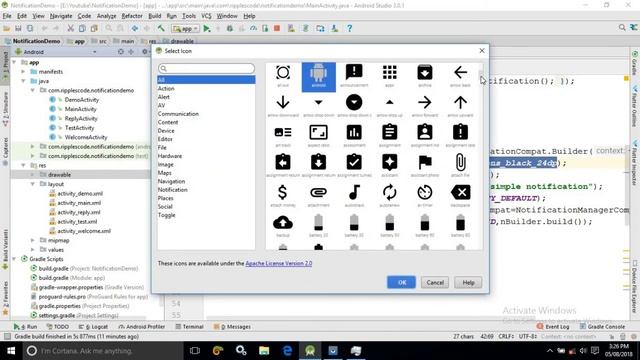The height and width of the screenshot is (360, 640).
Task: Select the attach file paperclip icon
Action: [460, 162]
